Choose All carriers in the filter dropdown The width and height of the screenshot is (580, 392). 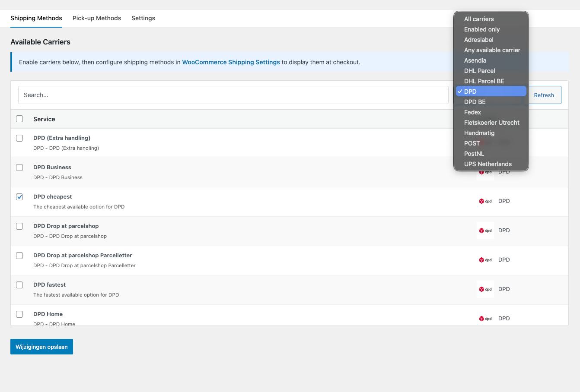[491, 19]
